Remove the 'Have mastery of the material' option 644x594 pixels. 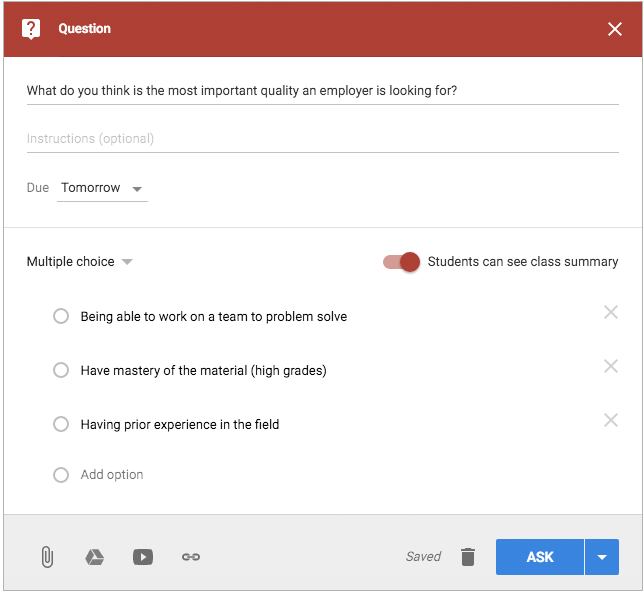[x=610, y=367]
